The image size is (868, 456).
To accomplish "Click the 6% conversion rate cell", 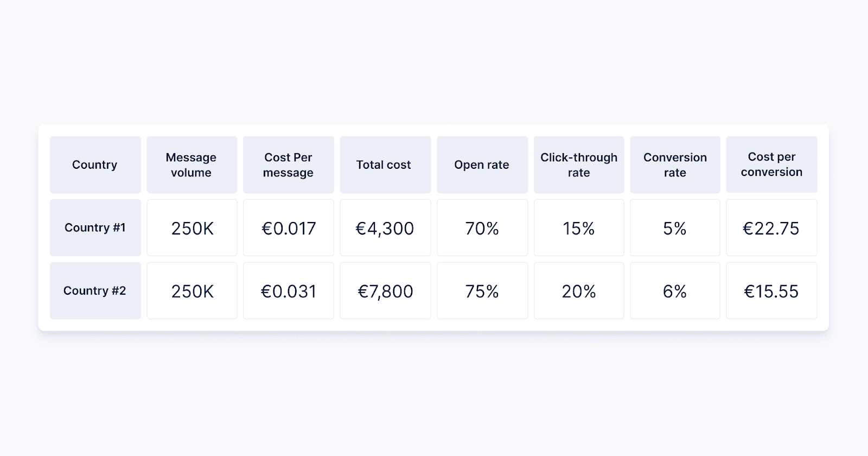I will pos(675,291).
